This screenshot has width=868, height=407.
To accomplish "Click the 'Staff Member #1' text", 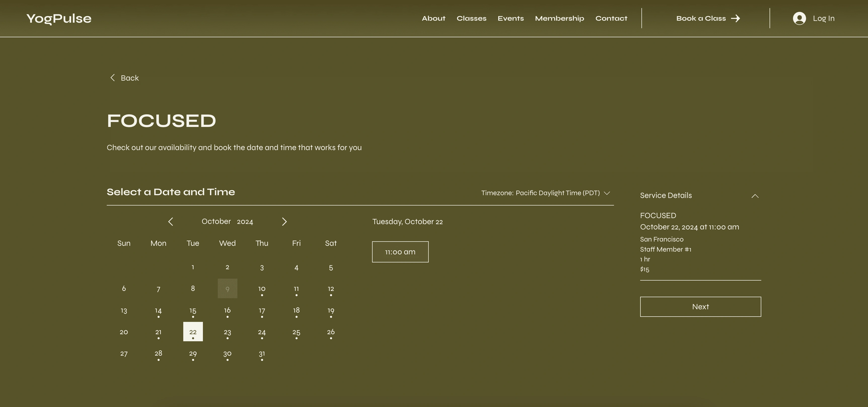I will pyautogui.click(x=666, y=249).
